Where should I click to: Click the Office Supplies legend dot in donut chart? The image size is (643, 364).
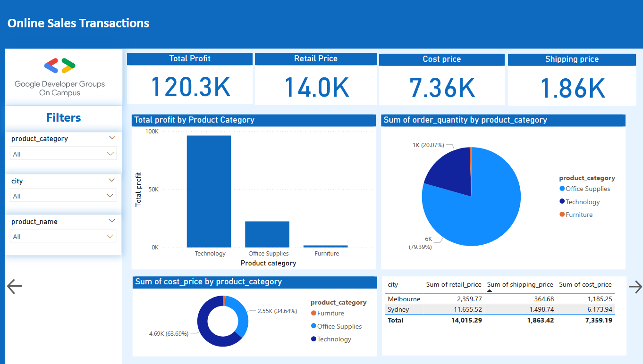[313, 326]
